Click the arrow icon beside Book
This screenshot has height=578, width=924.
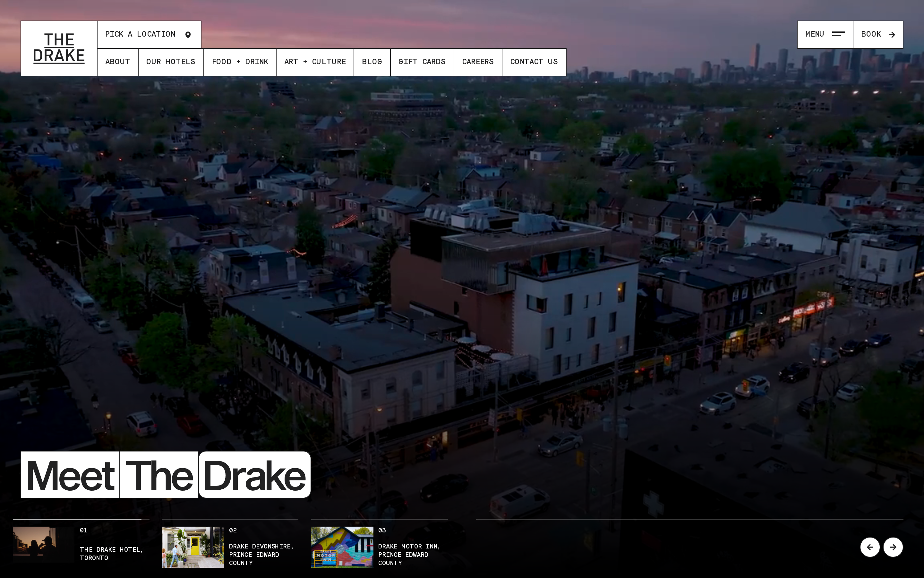point(892,35)
